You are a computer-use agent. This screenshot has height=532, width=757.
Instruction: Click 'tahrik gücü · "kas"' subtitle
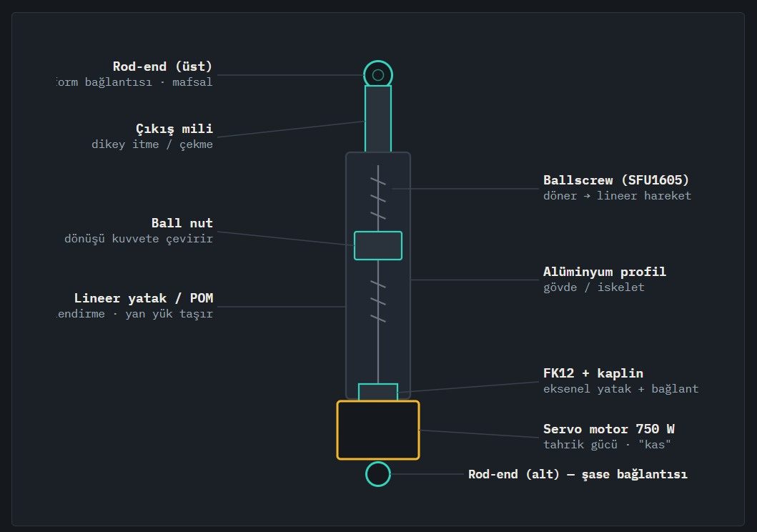607,445
